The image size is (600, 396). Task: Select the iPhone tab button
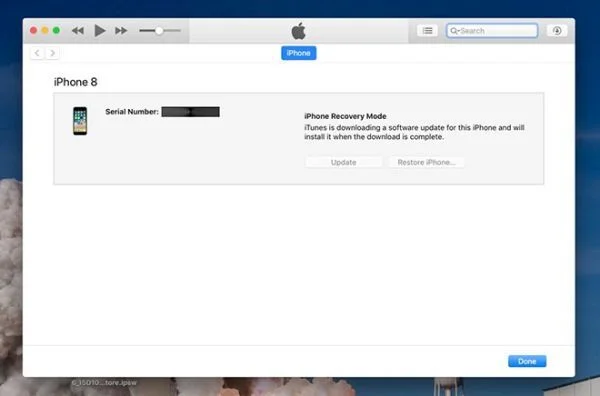click(x=298, y=53)
